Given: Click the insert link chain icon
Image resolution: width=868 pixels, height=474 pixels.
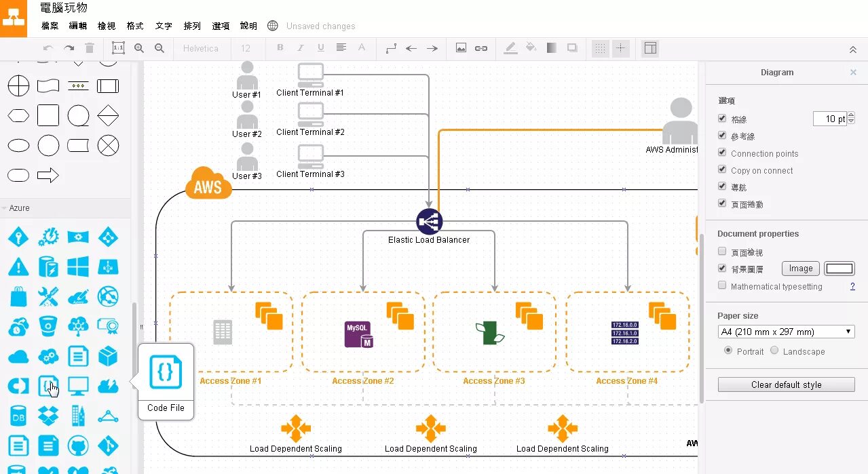Looking at the screenshot, I should [x=481, y=48].
